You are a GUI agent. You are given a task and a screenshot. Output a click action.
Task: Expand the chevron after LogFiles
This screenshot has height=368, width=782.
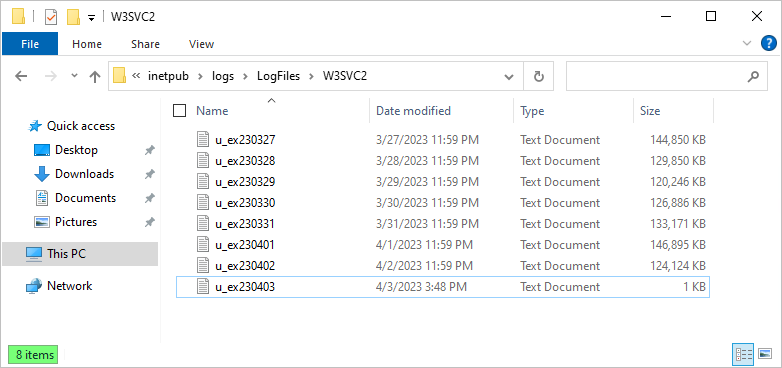click(x=311, y=76)
